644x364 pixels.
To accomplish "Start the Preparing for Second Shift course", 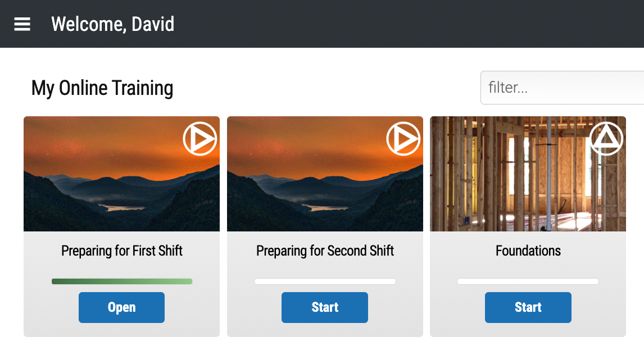I will pyautogui.click(x=324, y=307).
